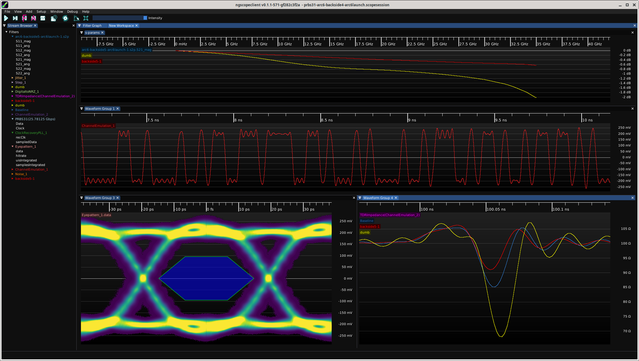Open the Stream Browser panel dropdown triangle
The height and width of the screenshot is (361, 639).
click(4, 26)
